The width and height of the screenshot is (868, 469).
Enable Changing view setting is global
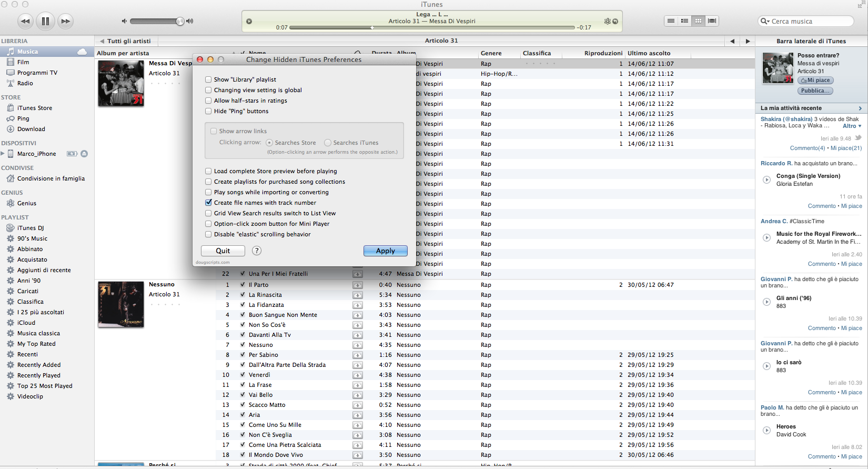point(208,90)
